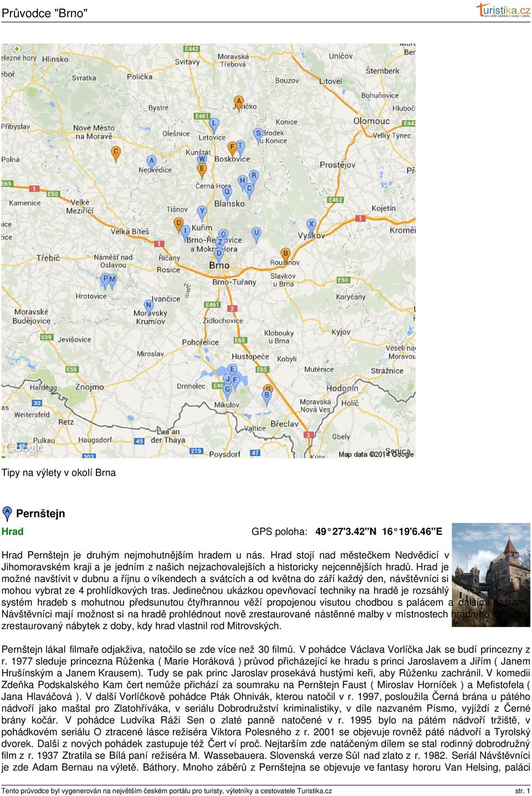
Task: Click the orange A marker near Jevíčko
Action: coord(239,103)
